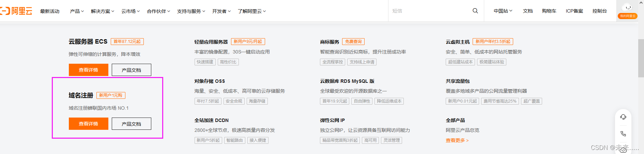Click the 支持线上申请 tag

pos(362,62)
